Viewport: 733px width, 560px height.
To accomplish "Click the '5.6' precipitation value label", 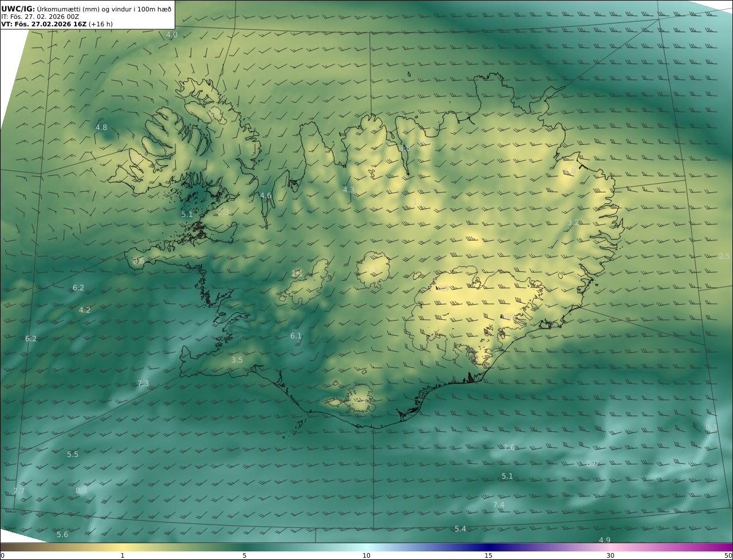I will click(x=62, y=535).
